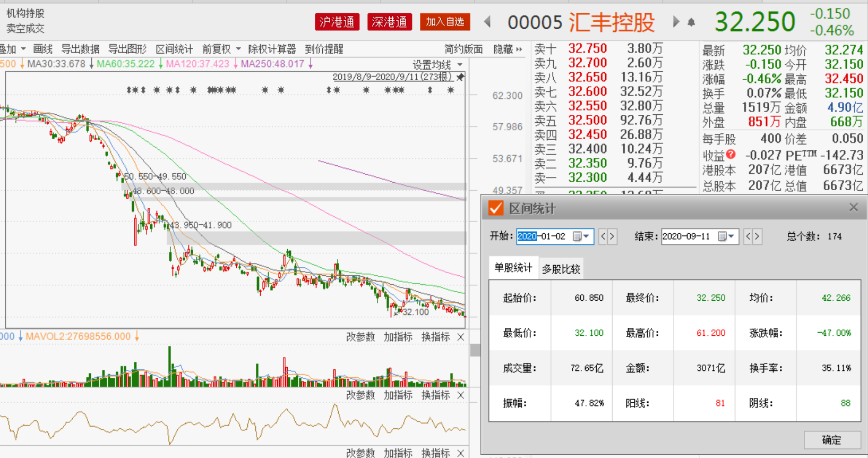Click the bell alert icon beside stock name
This screenshot has height=458, width=868.
(691, 22)
